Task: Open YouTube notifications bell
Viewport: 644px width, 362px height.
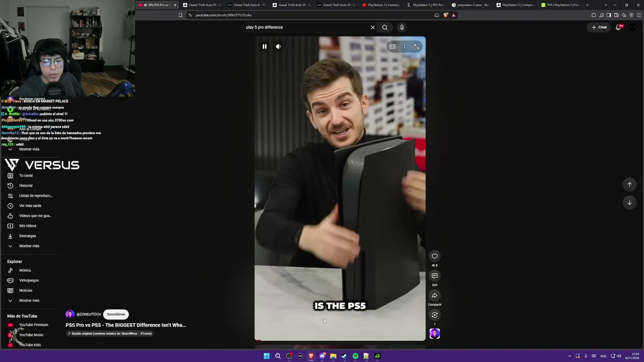Action: 618,27
